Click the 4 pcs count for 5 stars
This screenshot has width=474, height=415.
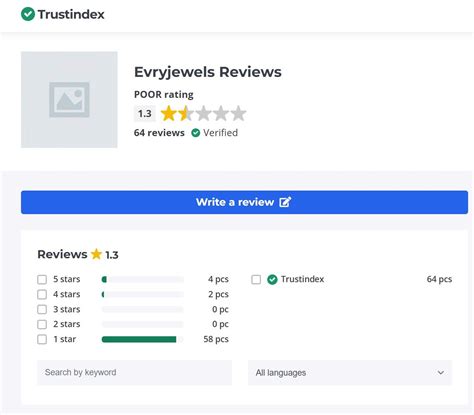tap(218, 279)
